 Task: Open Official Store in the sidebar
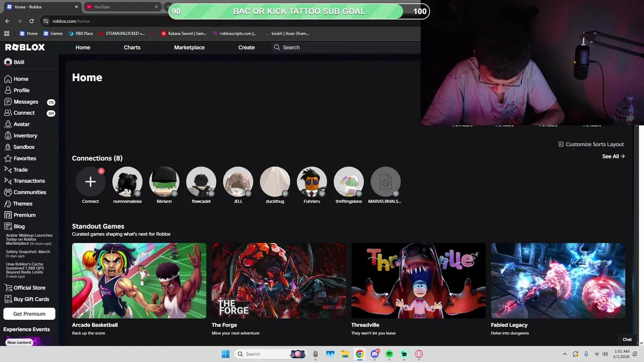pos(25,288)
